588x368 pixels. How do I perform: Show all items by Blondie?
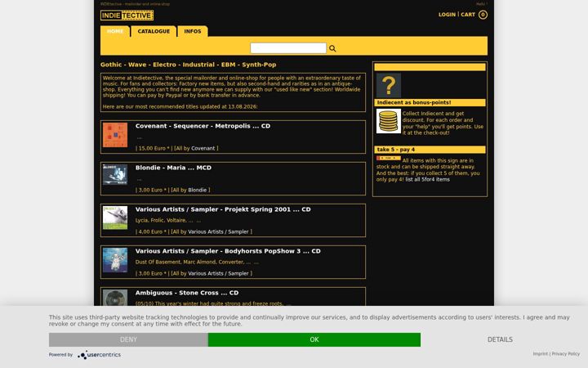[x=198, y=190]
